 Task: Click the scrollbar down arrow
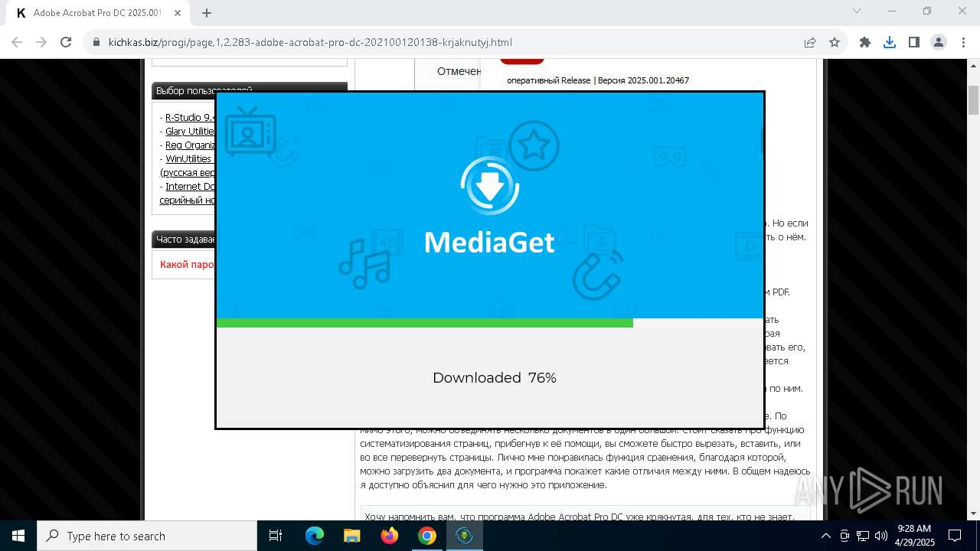coord(973,514)
